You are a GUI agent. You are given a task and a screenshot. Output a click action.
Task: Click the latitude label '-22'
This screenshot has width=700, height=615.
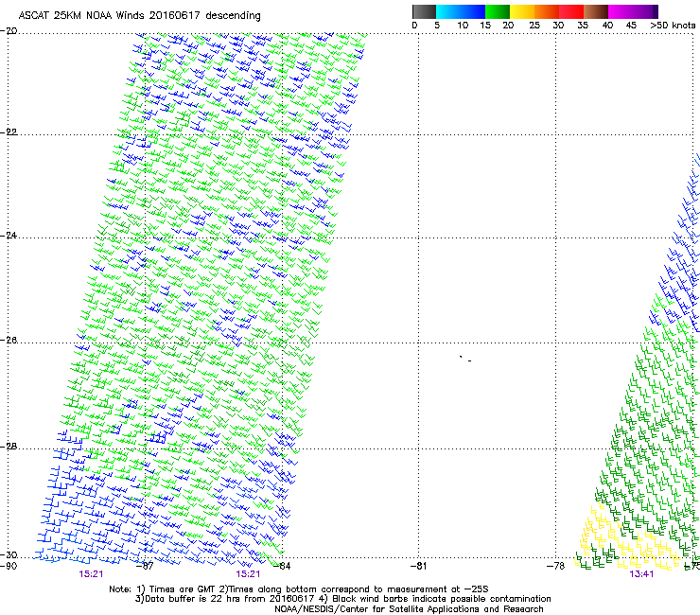(x=9, y=132)
